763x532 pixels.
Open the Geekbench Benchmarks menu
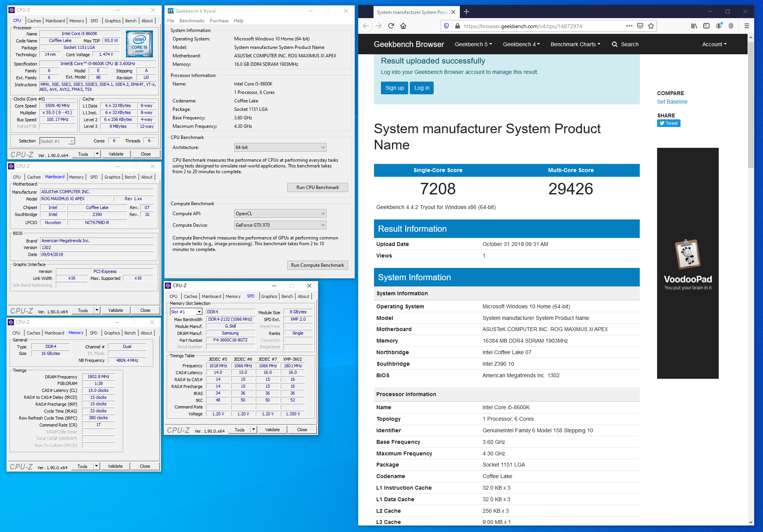pyautogui.click(x=192, y=21)
